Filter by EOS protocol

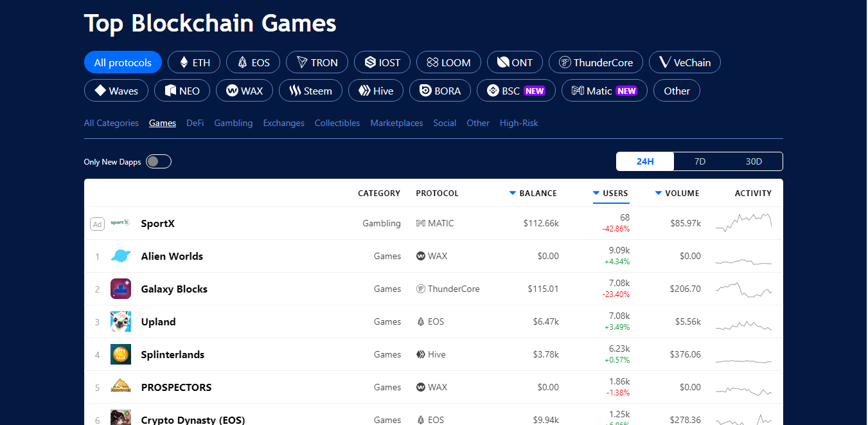click(253, 62)
